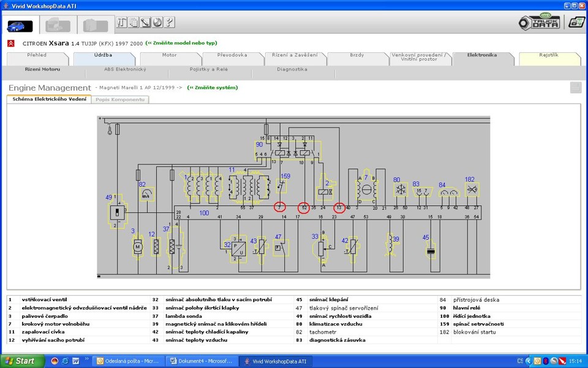
Task: Open the Brzdy tab
Action: click(358, 59)
